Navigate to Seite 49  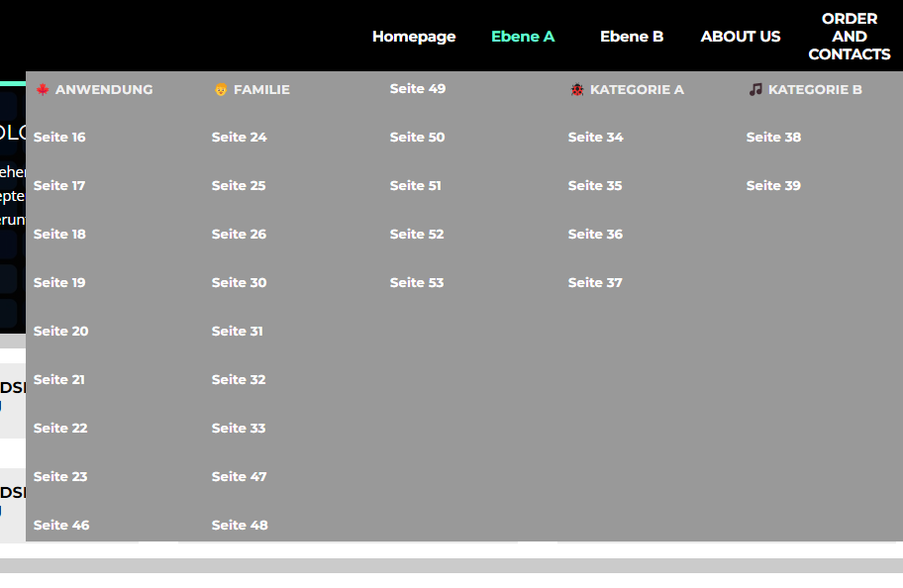(x=418, y=89)
